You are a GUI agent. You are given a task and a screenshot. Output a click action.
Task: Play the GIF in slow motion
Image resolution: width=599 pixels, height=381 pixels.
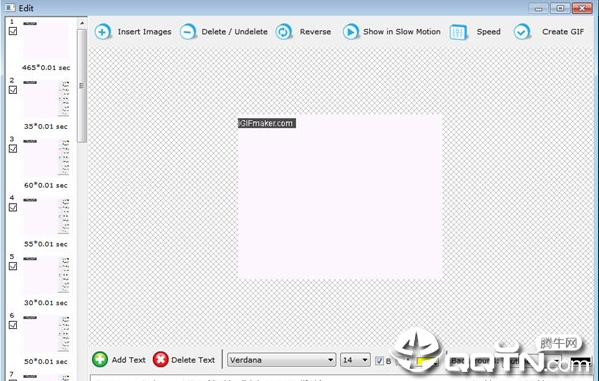[350, 32]
